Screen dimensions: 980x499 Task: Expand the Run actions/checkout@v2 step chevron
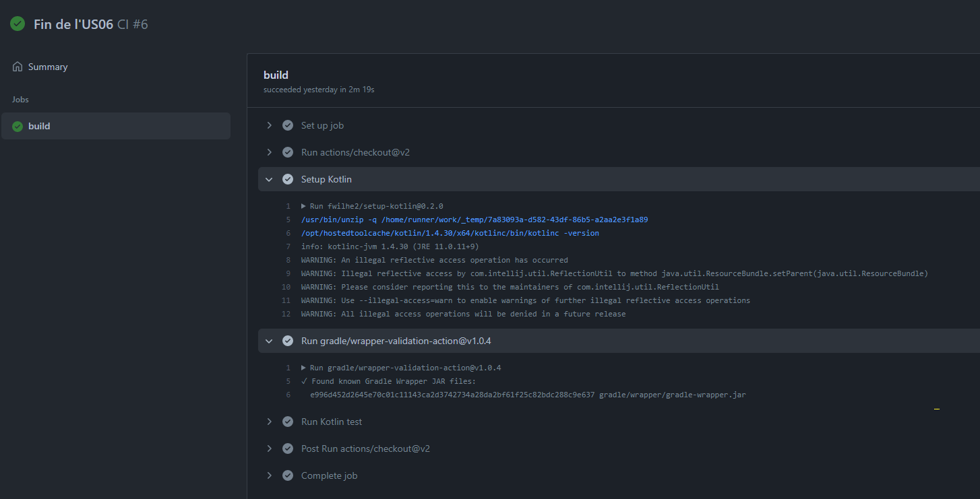coord(269,152)
